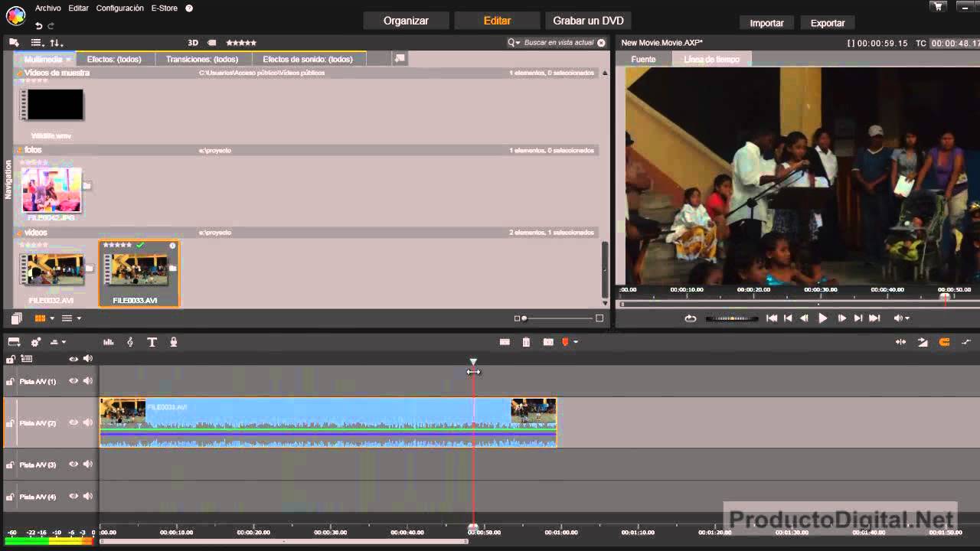Toggle visibility of Pista A/V (2)

coord(73,422)
